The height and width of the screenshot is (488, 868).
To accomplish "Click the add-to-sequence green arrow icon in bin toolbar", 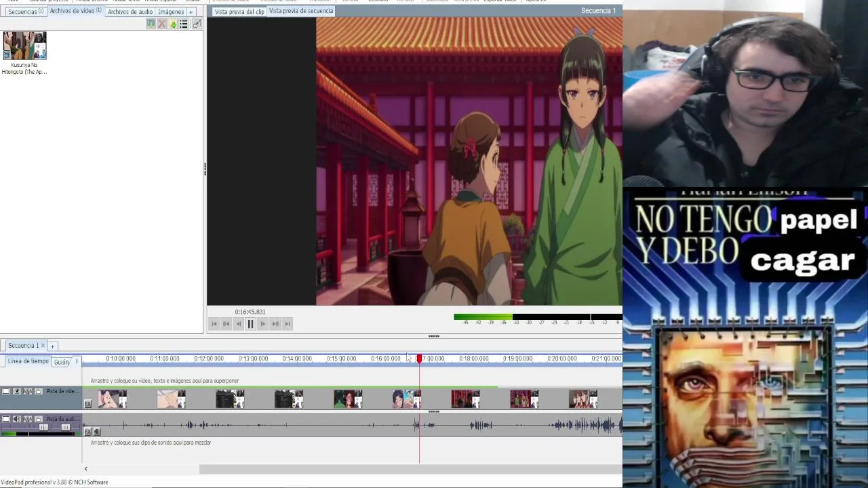I will point(151,24).
